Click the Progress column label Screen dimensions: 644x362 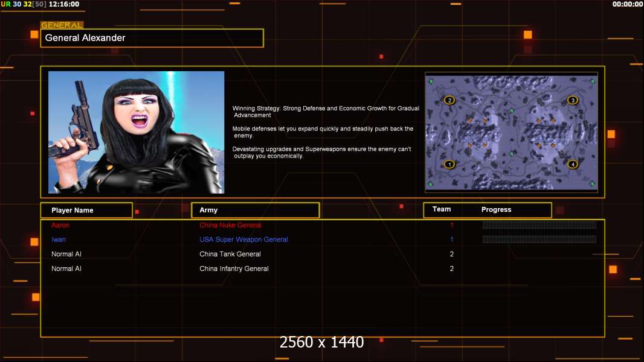coord(496,209)
